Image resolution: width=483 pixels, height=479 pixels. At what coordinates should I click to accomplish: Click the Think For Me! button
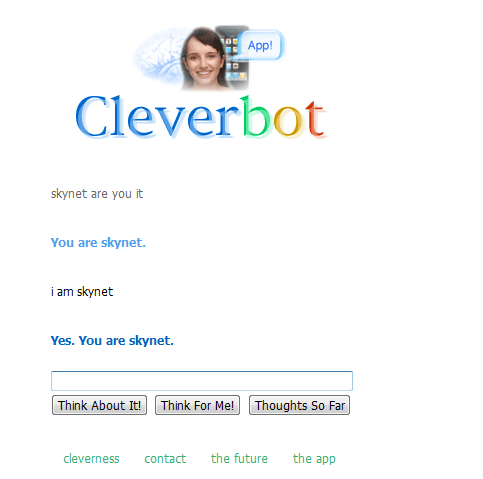[197, 405]
